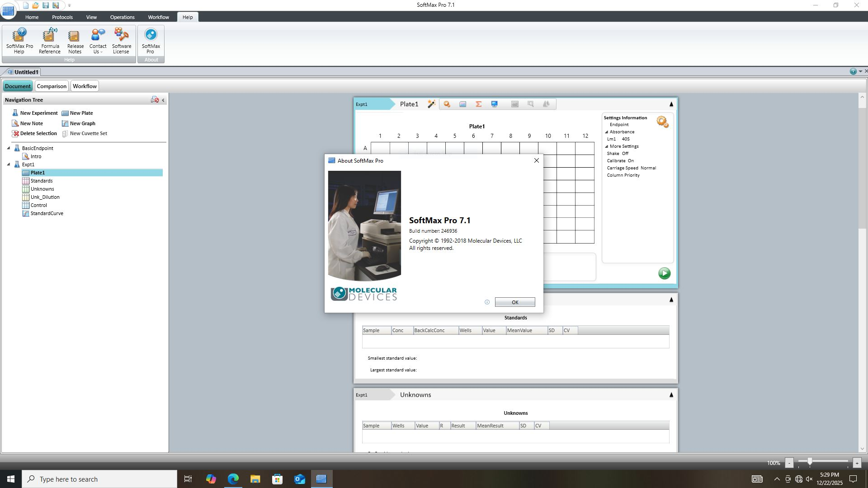Click the green Read play button
Image resolution: width=868 pixels, height=488 pixels.
[x=664, y=273]
